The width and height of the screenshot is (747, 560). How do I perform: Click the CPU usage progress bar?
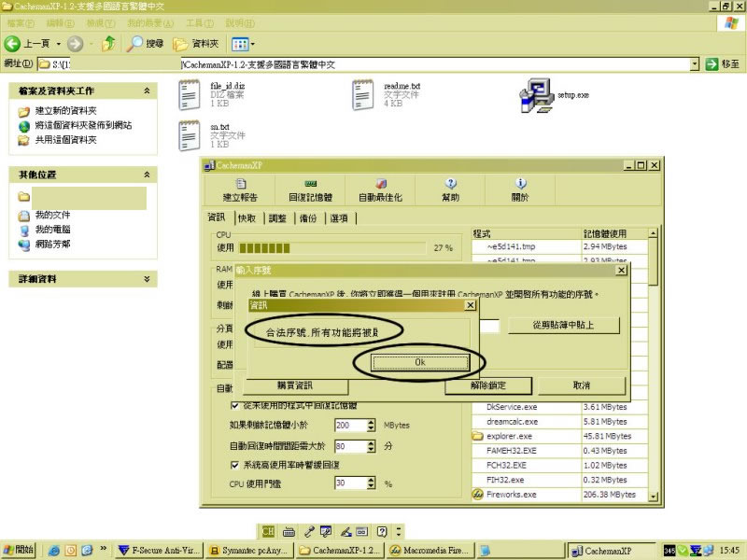pos(332,248)
